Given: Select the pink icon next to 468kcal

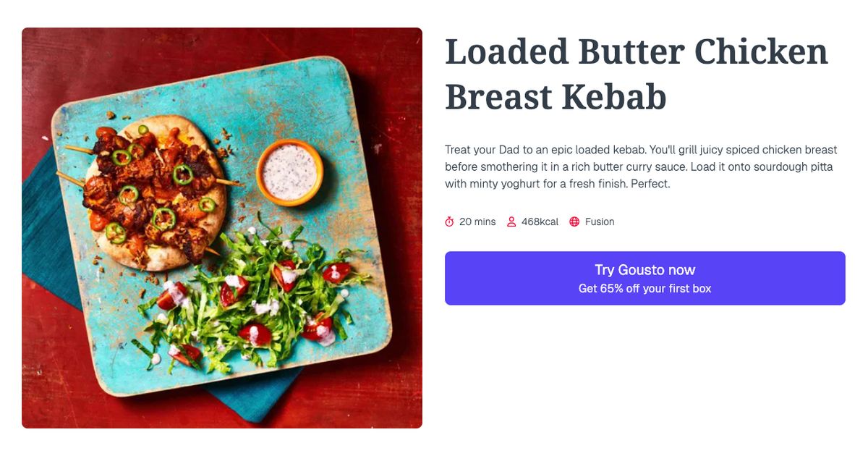Looking at the screenshot, I should pos(512,221).
